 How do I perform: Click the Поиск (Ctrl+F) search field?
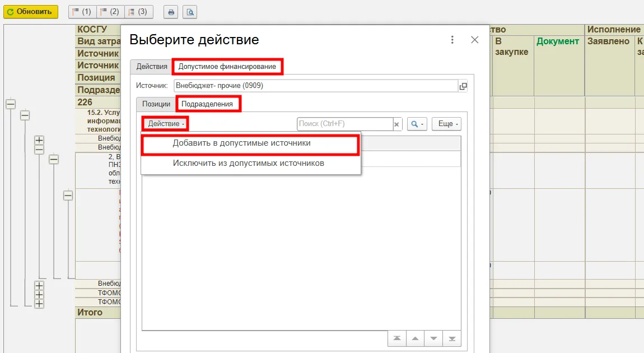pyautogui.click(x=344, y=124)
